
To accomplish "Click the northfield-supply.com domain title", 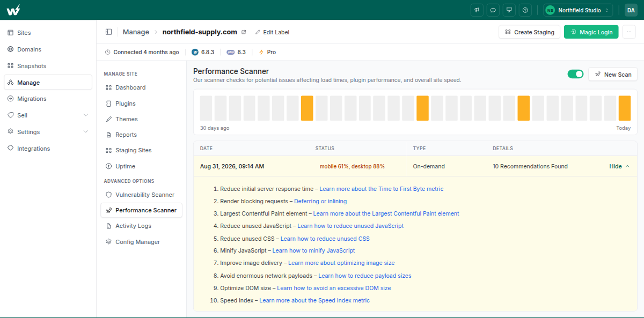I will click(x=200, y=32).
